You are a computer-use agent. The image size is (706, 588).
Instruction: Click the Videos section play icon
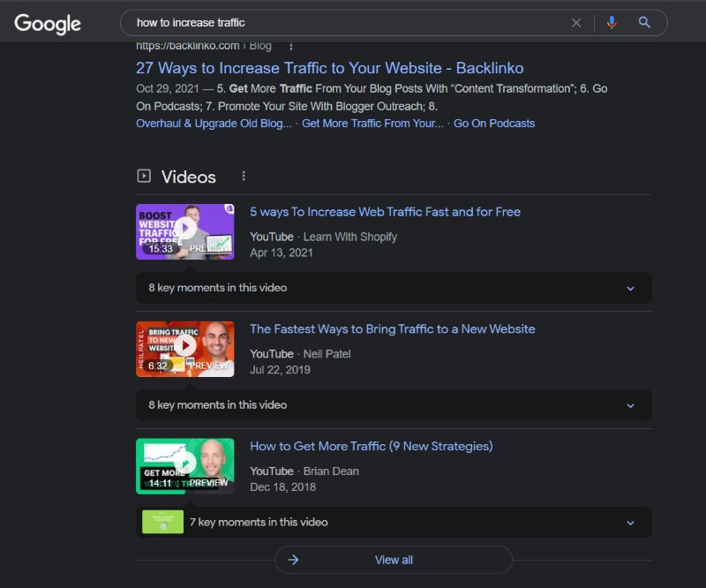[x=144, y=176]
